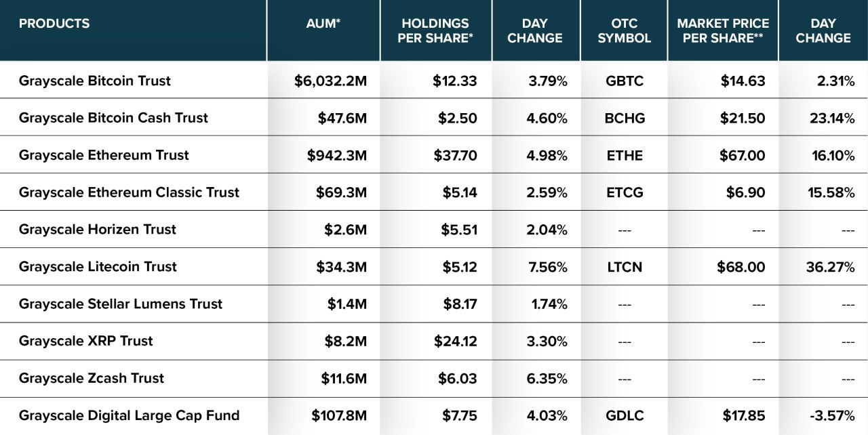Select Grayscale Stellar Lumens Trust

(121, 304)
